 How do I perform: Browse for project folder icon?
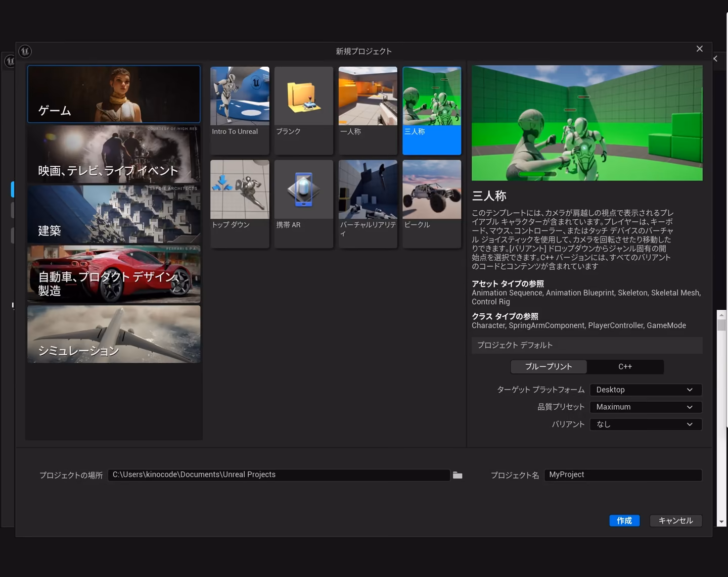click(458, 475)
